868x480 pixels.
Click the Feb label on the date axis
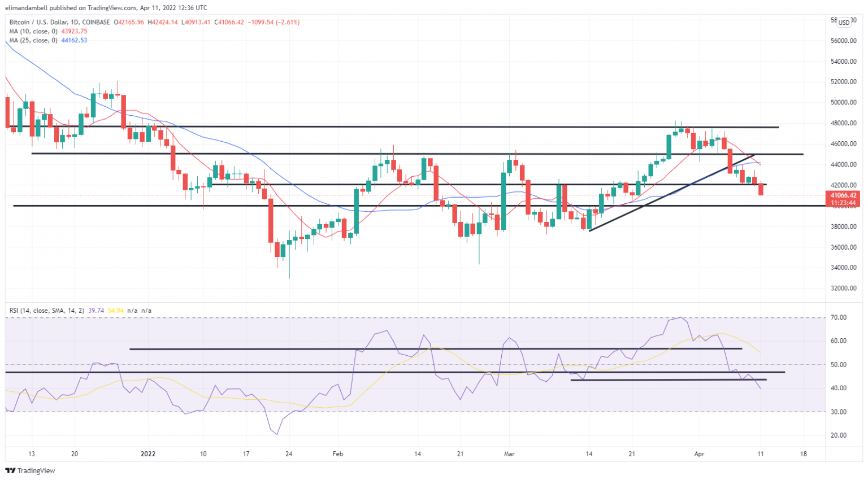pyautogui.click(x=338, y=454)
